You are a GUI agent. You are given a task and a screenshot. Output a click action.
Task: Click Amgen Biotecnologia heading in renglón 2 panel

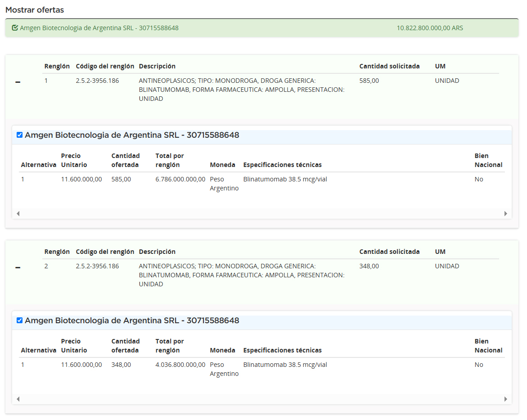pyautogui.click(x=132, y=320)
